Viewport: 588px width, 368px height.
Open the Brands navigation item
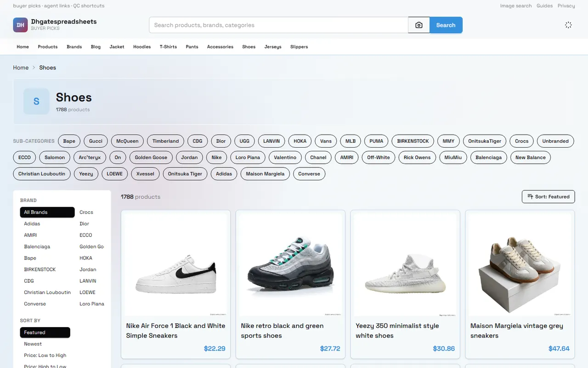(74, 46)
